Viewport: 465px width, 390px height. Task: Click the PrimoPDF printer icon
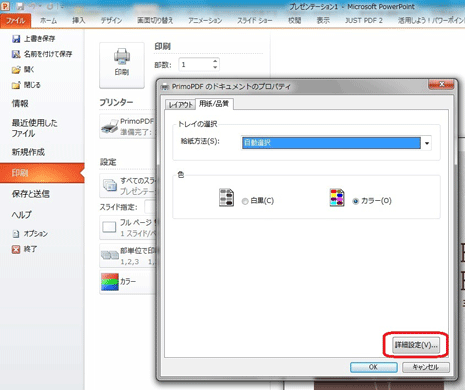click(110, 126)
